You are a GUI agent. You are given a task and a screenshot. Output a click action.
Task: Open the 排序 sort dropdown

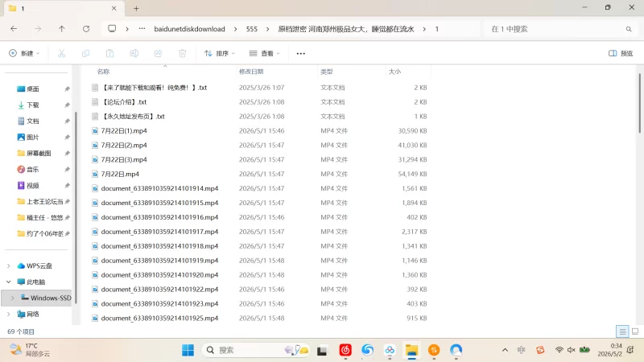coord(219,53)
